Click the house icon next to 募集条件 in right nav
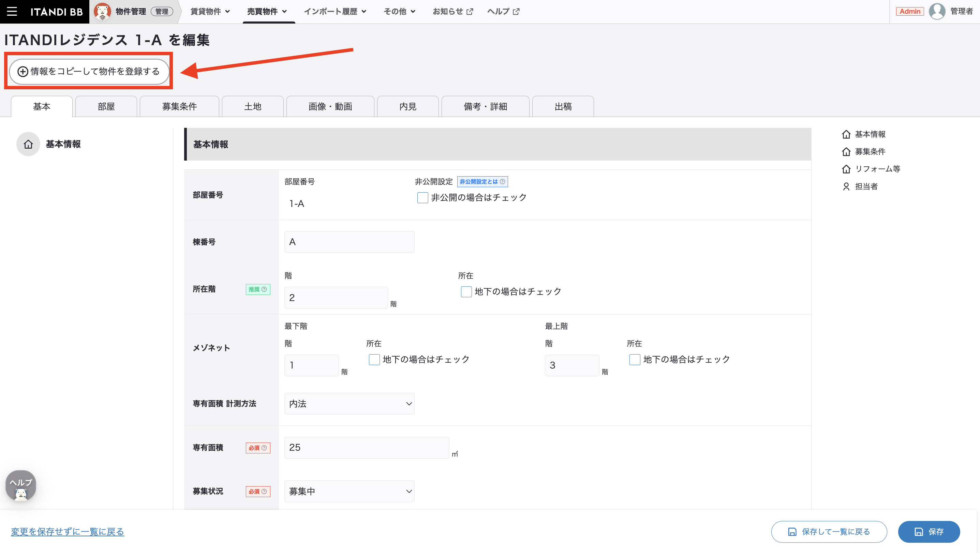Viewport: 980px width, 553px height. point(846,152)
